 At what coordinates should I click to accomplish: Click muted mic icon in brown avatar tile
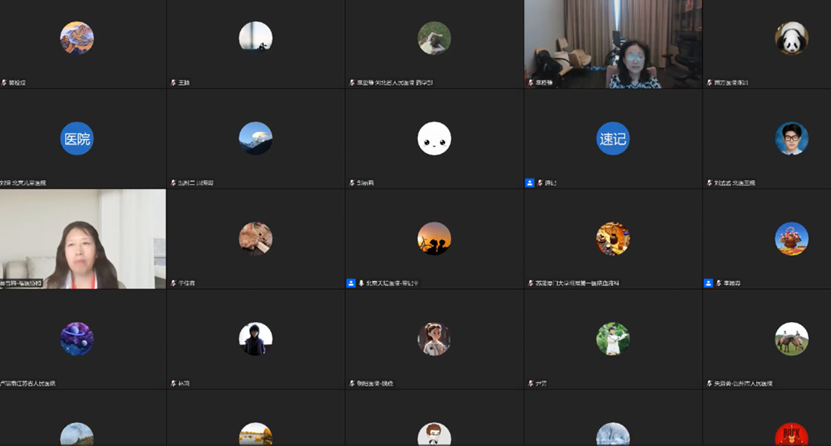coord(173,283)
